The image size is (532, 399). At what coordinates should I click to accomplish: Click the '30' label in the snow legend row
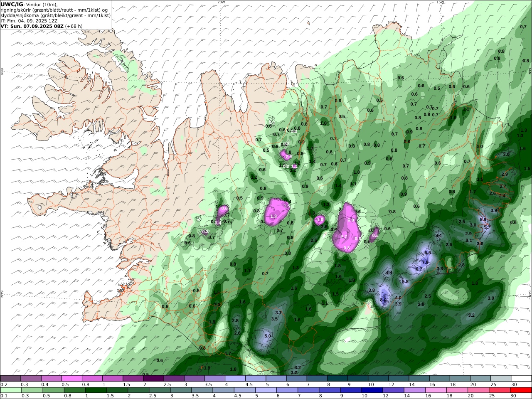tap(514, 384)
